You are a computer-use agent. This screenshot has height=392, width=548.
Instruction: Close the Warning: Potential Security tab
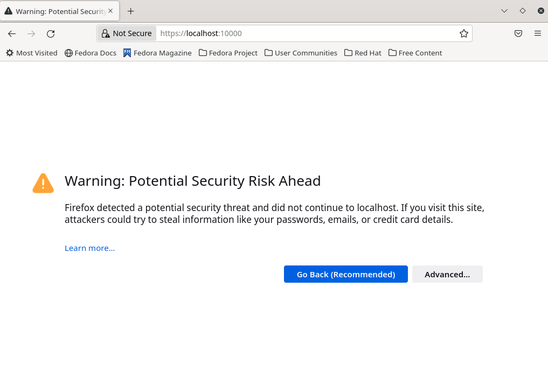tap(110, 11)
